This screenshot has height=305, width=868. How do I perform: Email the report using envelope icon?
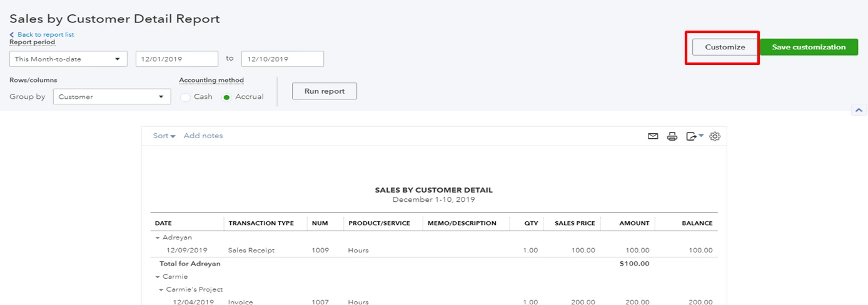pos(653,136)
